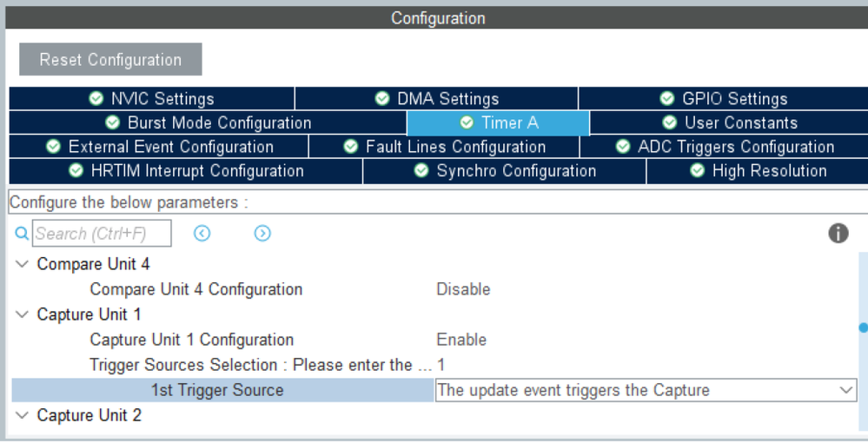Go to next search result arrow
The image size is (868, 443).
(262, 234)
